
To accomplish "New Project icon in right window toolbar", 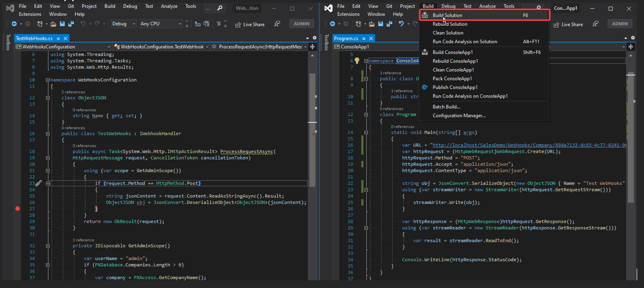I will [x=358, y=24].
